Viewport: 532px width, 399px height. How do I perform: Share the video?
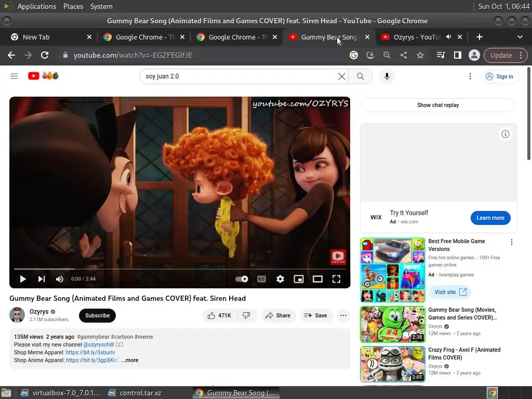point(278,315)
